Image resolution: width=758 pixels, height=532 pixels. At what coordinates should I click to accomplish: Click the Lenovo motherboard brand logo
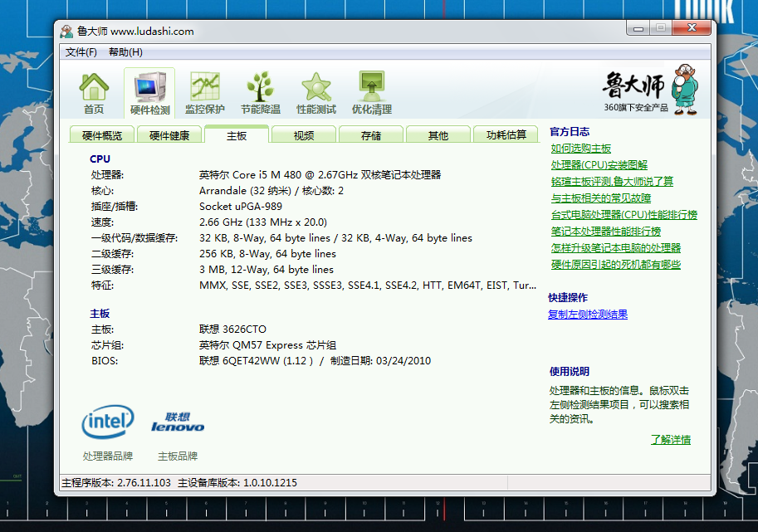pos(178,422)
